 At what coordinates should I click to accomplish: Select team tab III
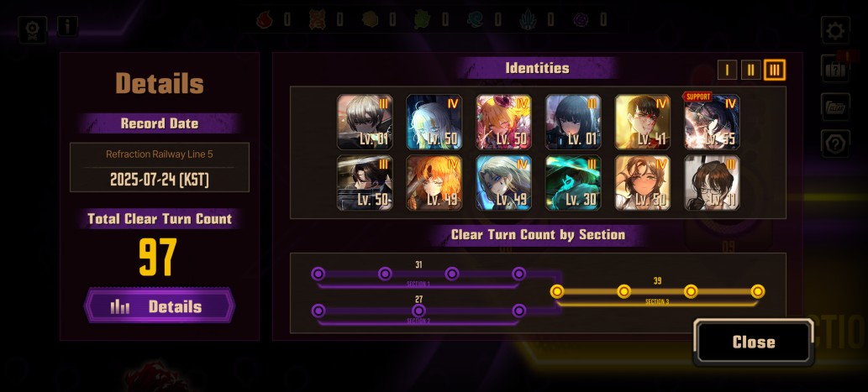pyautogui.click(x=775, y=71)
